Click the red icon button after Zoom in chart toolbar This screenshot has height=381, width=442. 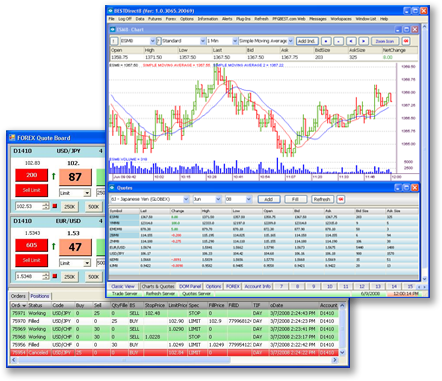[406, 41]
